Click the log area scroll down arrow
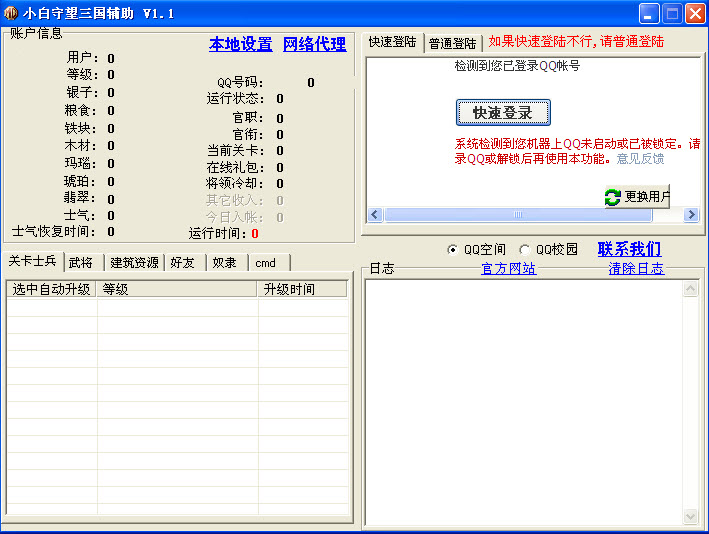Image resolution: width=709 pixels, height=534 pixels. click(x=690, y=516)
